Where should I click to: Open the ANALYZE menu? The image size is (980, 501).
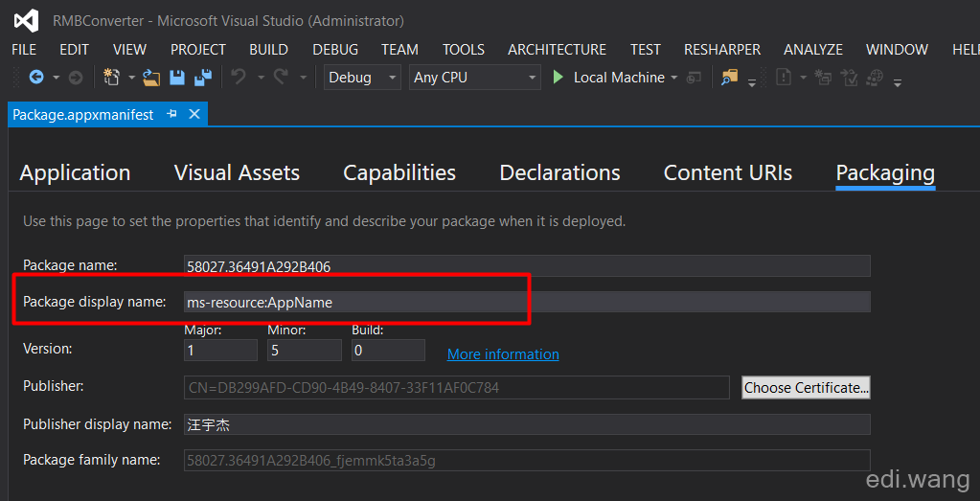pyautogui.click(x=813, y=50)
